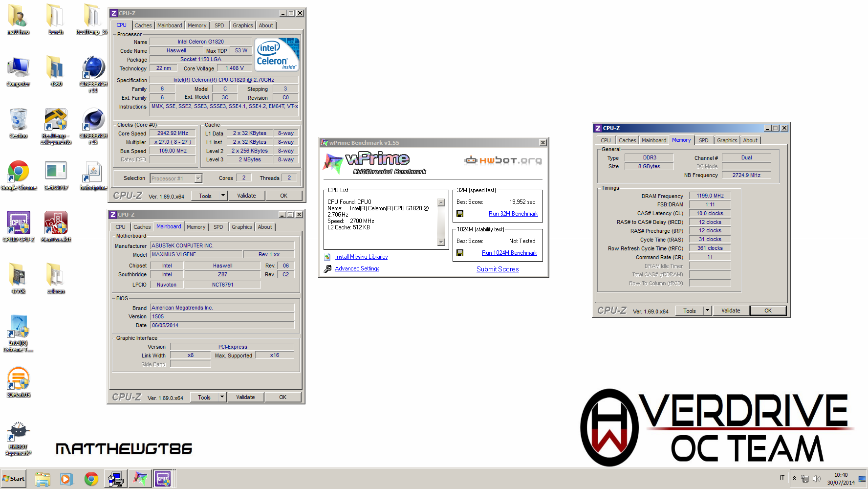The height and width of the screenshot is (489, 868).
Task: Click OK in Mainboard CPU-Z window
Action: pyautogui.click(x=283, y=397)
